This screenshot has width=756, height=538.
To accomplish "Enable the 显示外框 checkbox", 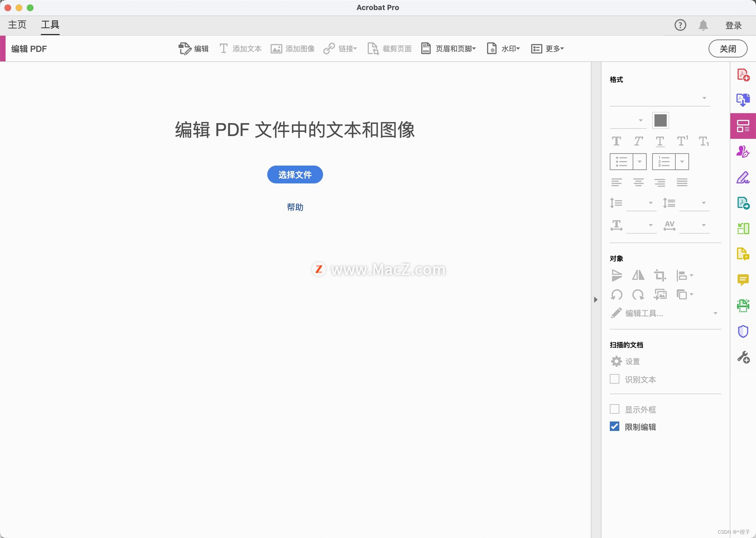I will (x=615, y=409).
